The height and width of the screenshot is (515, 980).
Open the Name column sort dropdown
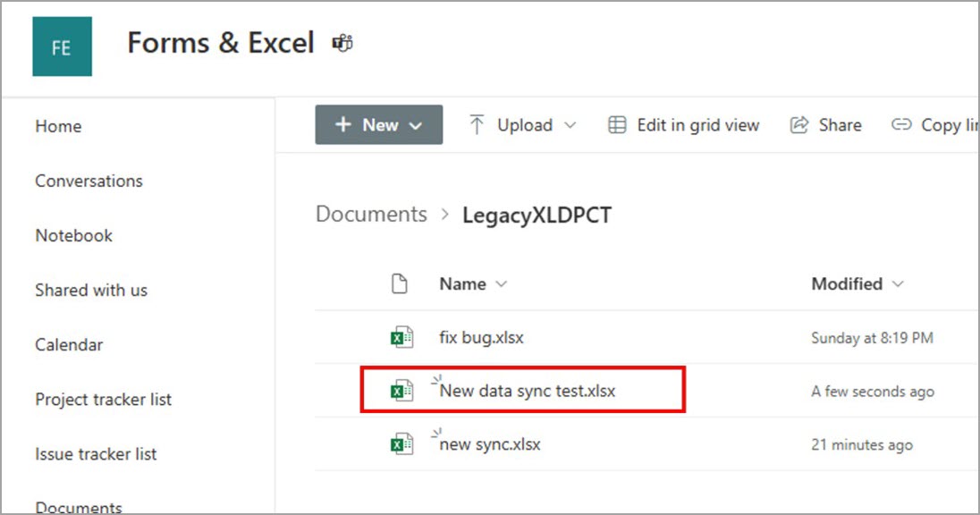(x=501, y=284)
